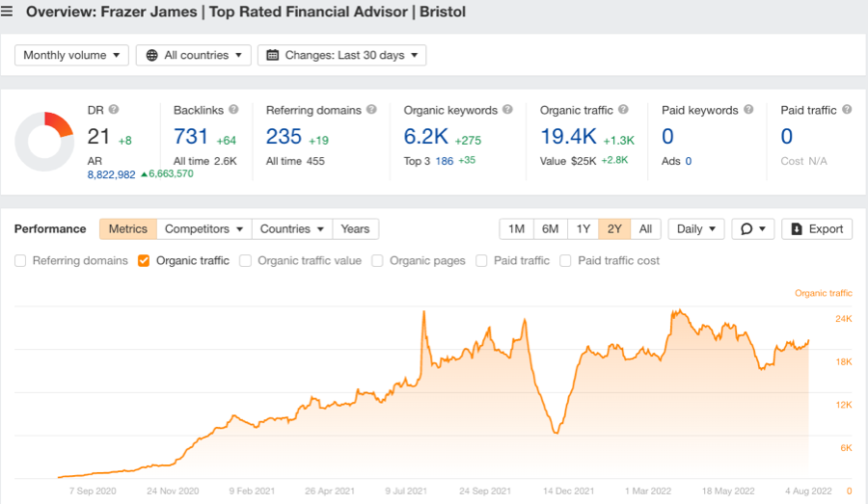Tick the Organic traffic value checkbox
The height and width of the screenshot is (504, 868).
[x=246, y=260]
